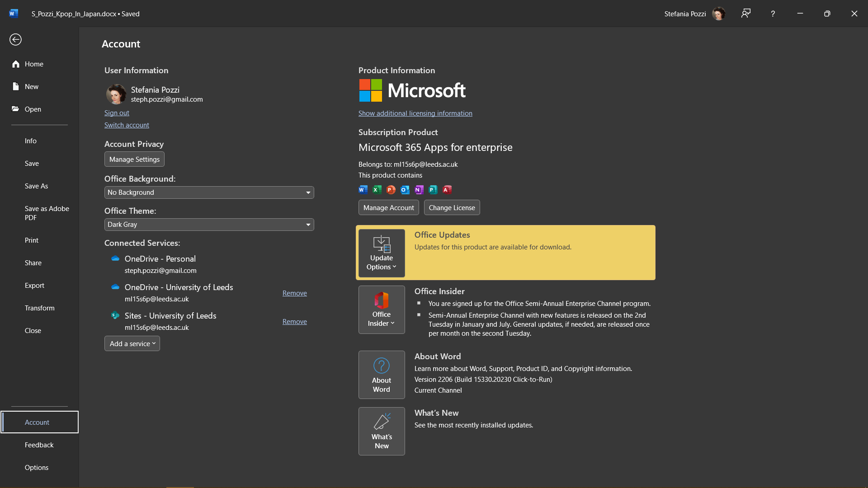Open Word Options
Screen dimensions: 868x488
pos(39,468)
